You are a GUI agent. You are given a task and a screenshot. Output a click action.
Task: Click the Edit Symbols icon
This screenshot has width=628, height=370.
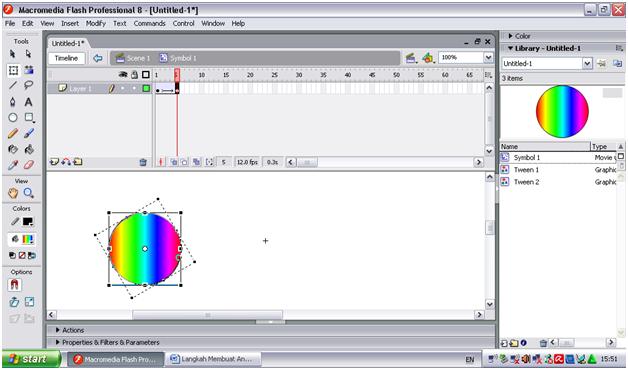428,58
